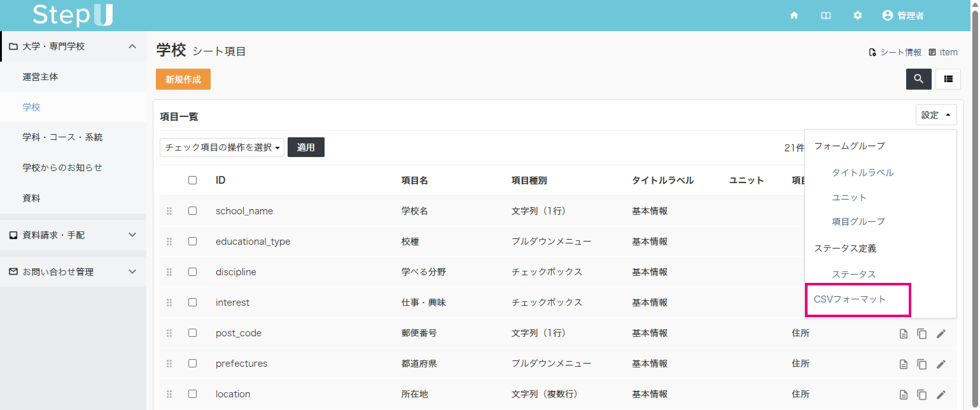Click the book/manual icon in the header
Viewport: 980px width, 410px height.
tap(825, 15)
